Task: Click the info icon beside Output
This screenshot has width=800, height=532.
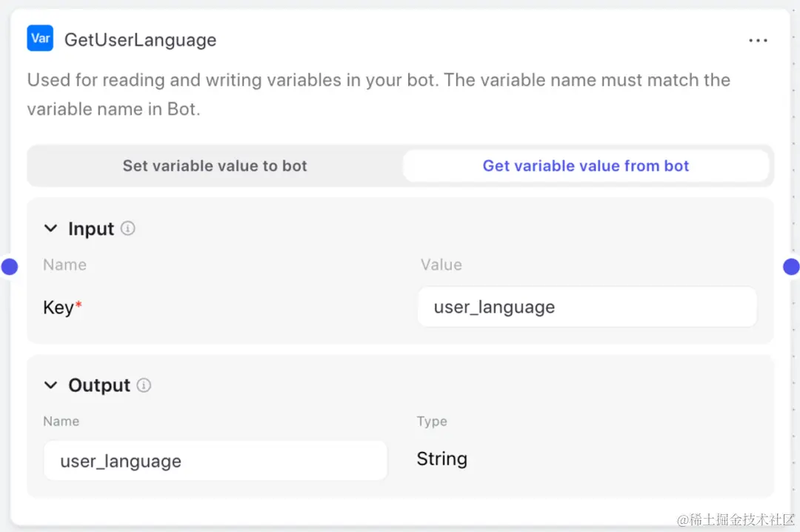Action: click(x=144, y=385)
